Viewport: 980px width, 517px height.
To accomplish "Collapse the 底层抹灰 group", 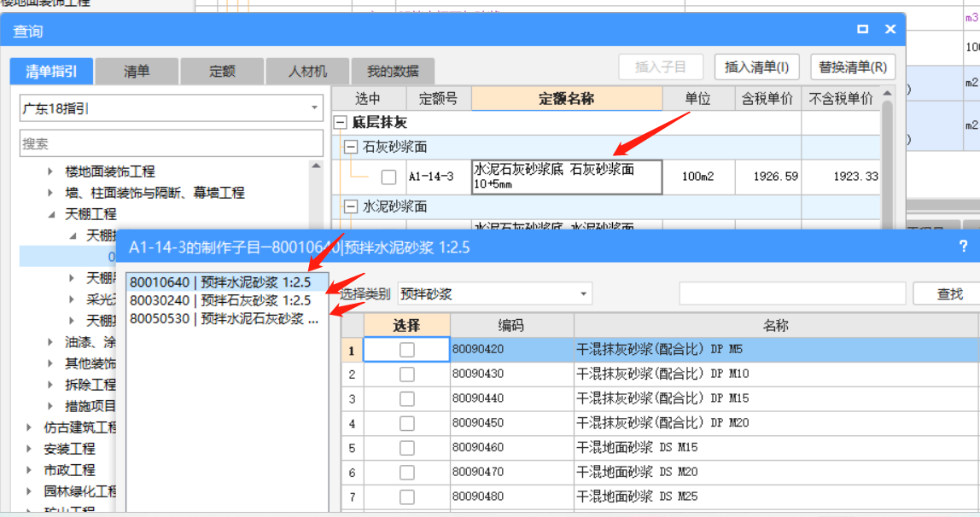I will point(340,122).
